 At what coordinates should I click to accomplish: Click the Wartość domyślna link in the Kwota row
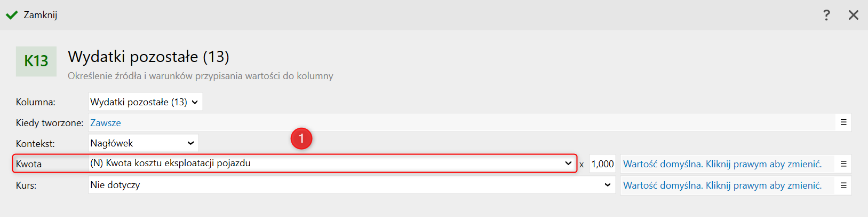pos(722,164)
